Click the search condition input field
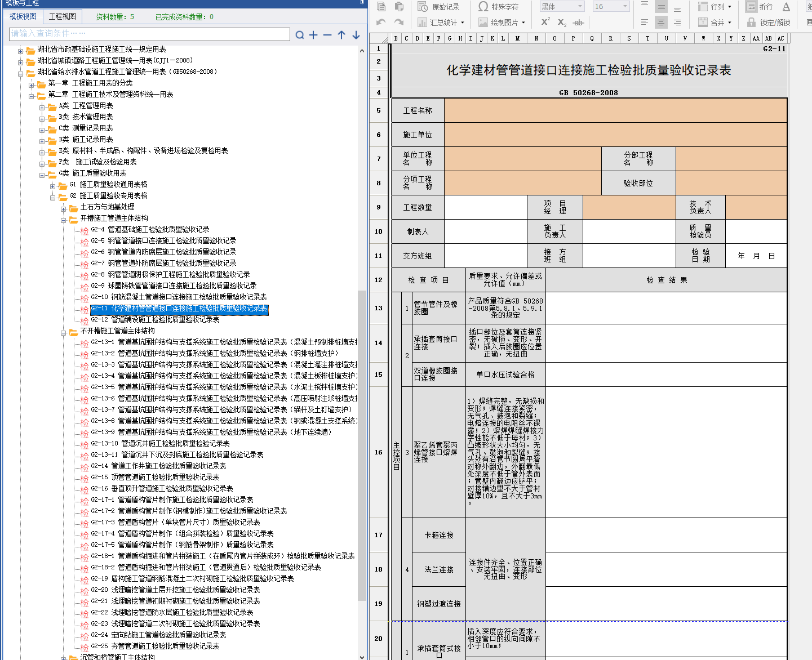Viewport: 812px width, 660px height. point(149,34)
